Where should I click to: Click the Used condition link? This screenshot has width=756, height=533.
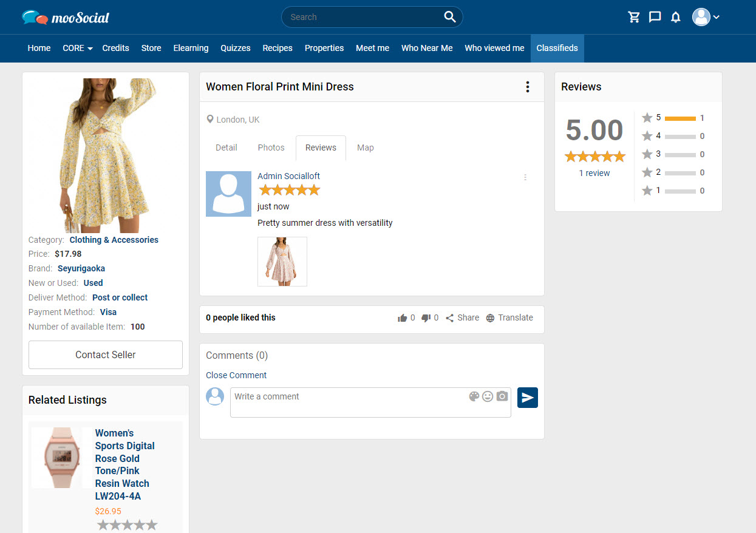94,283
